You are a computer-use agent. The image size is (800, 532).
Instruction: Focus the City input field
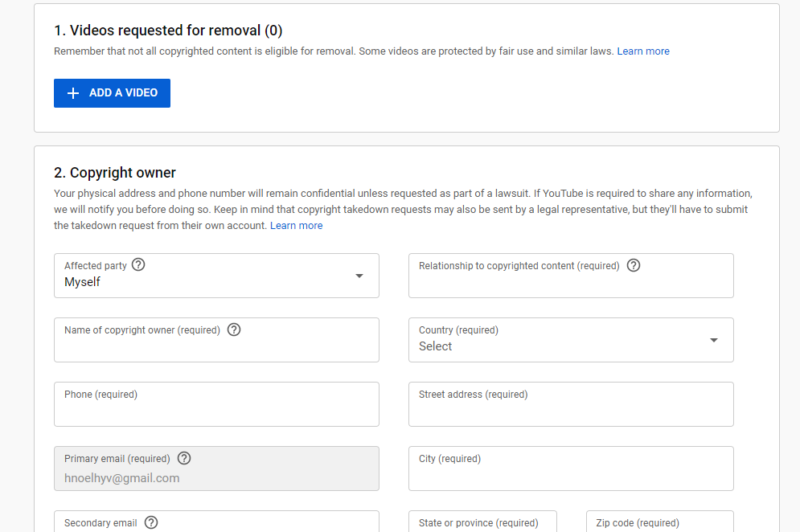571,475
